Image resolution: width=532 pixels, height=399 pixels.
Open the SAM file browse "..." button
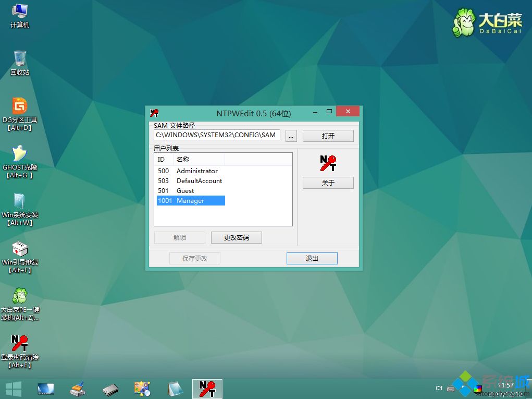[291, 135]
